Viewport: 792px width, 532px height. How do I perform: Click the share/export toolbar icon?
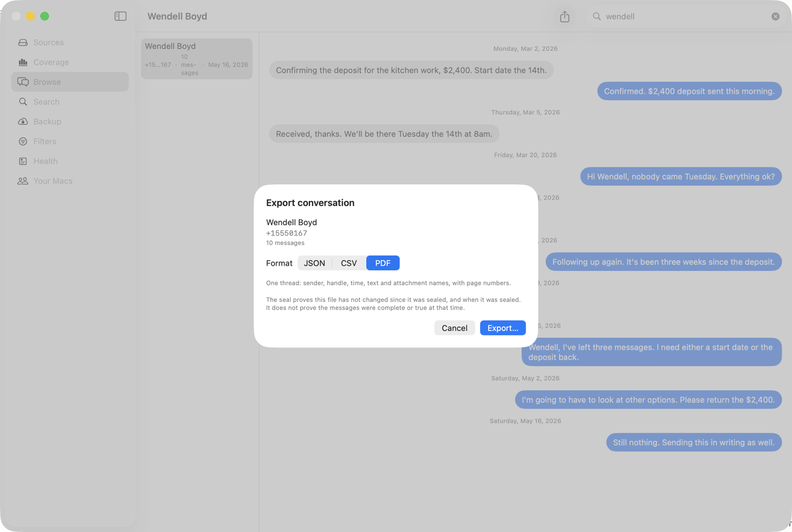click(x=565, y=16)
